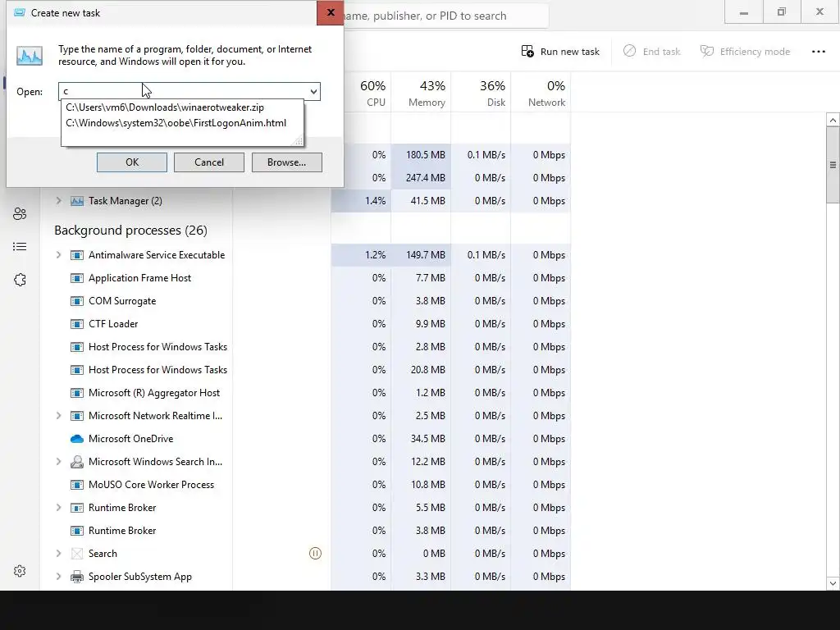
Task: Click the Microsoft OneDrive cloud icon
Action: click(77, 439)
